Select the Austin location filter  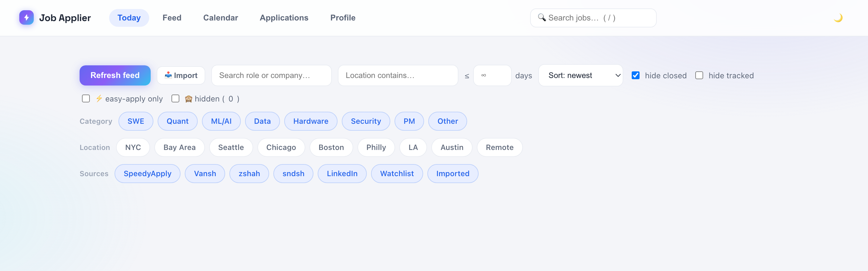pos(452,148)
